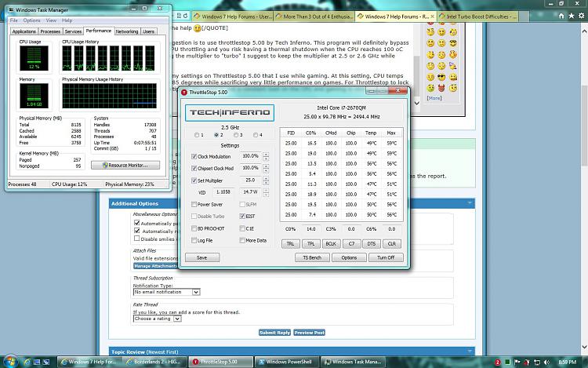Open the [More] smilies link
Screen dimensions: 588x368
pyautogui.click(x=434, y=98)
